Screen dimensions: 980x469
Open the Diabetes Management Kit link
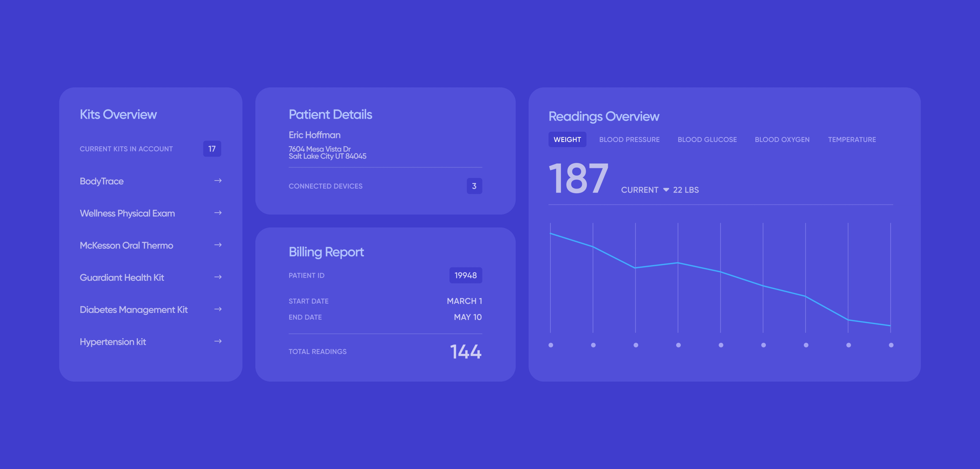[133, 310]
